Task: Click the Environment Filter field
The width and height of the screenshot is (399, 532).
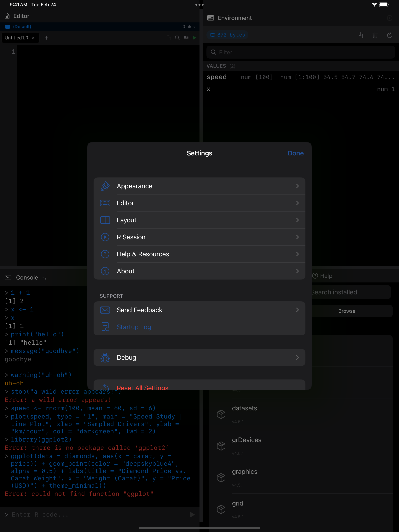Action: pos(300,52)
